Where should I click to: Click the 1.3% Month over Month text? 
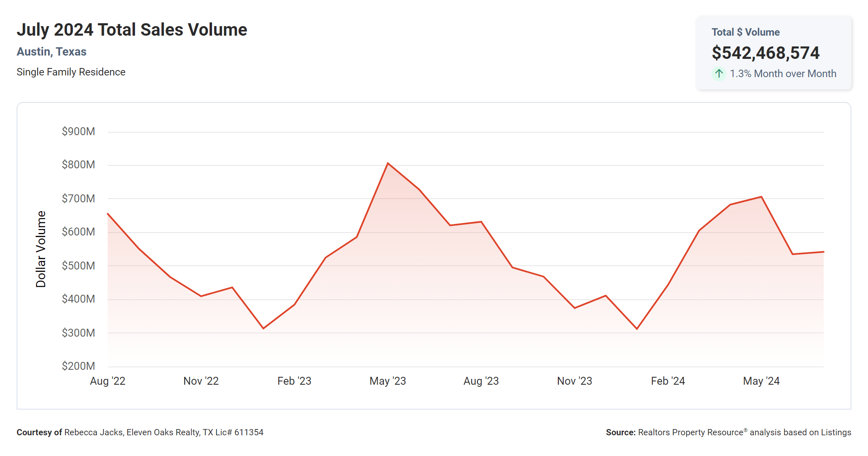click(x=783, y=74)
